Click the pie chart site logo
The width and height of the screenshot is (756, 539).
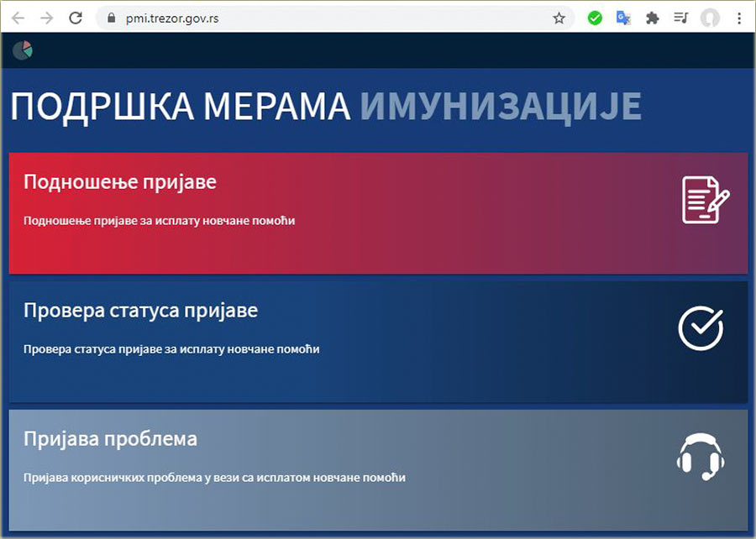pos(23,49)
